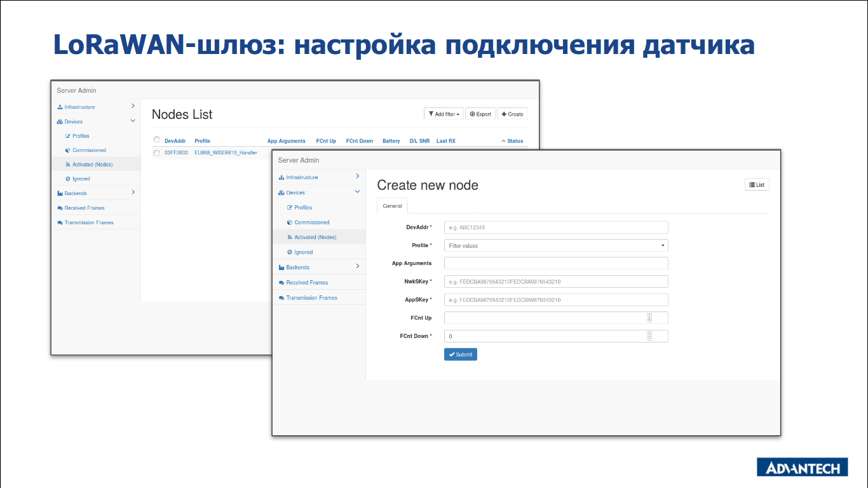The width and height of the screenshot is (868, 488).
Task: Click Server Admin title in Nodes List window
Action: point(77,90)
